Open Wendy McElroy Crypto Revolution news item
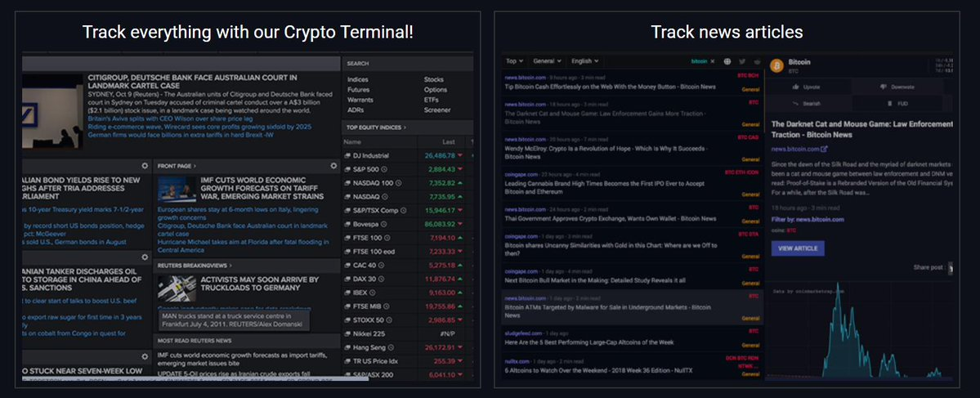980x398 pixels. 606,153
